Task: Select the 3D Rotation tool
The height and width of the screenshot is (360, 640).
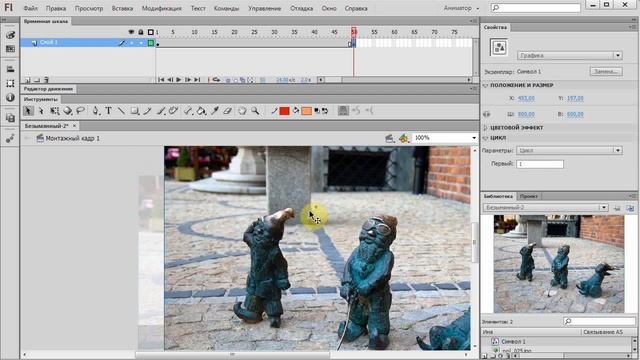Action: 68,111
